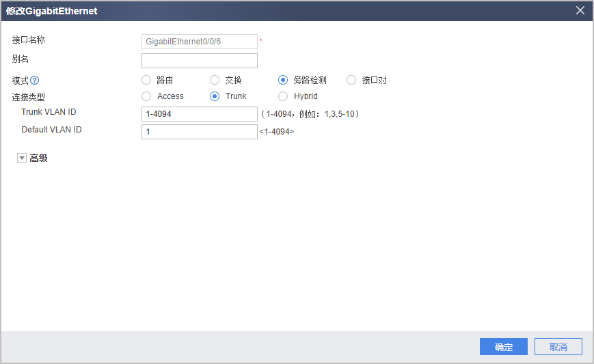Image resolution: width=594 pixels, height=364 pixels.
Task: Click the 连接类型 label
Action: click(x=29, y=97)
